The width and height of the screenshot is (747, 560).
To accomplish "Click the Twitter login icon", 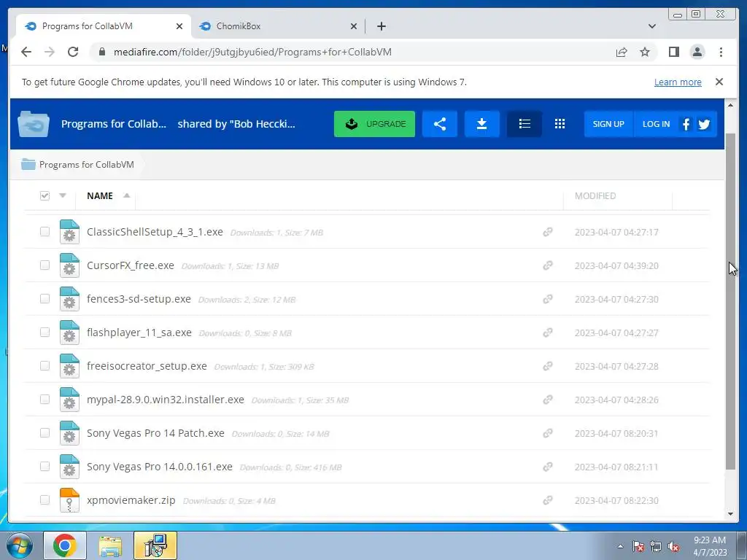I will (x=704, y=124).
